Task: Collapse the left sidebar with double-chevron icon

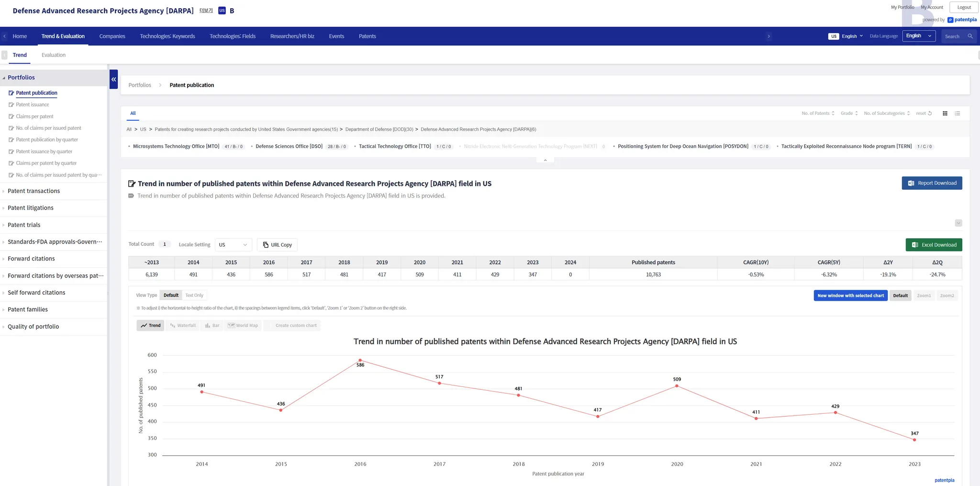Action: click(x=113, y=79)
